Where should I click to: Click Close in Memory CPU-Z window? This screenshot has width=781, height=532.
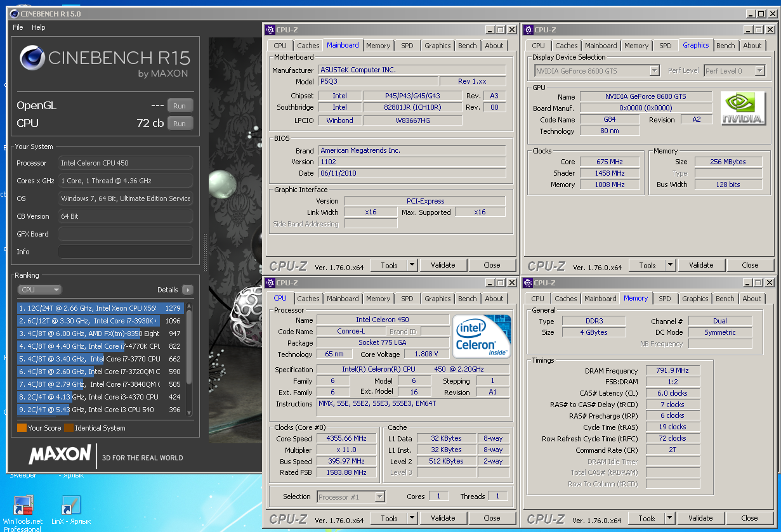[750, 518]
